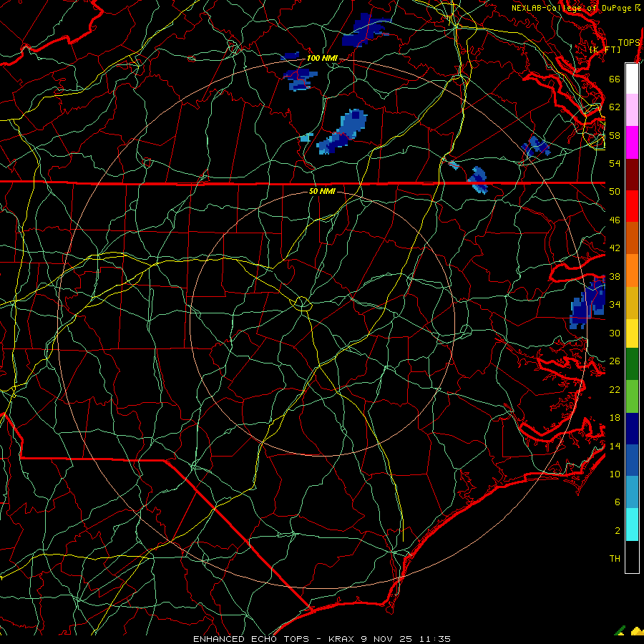The width and height of the screenshot is (644, 644).
Task: Click the '11:35' timestamp text
Action: coord(435,639)
